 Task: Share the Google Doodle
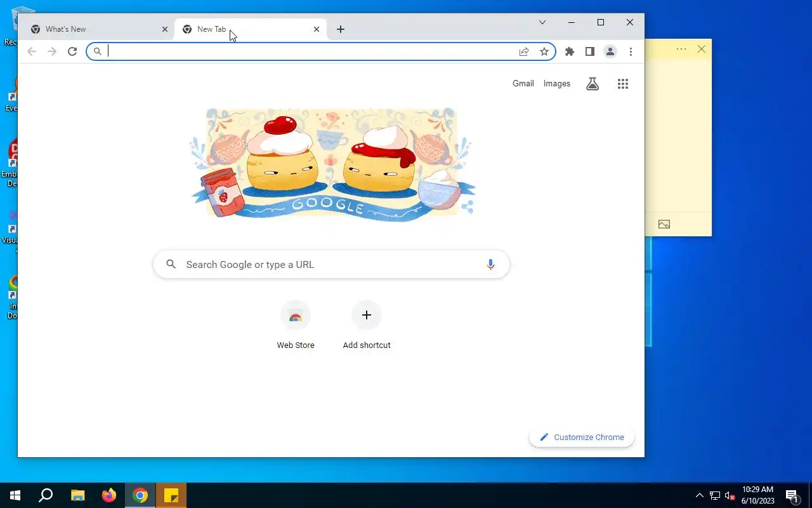[x=467, y=206]
